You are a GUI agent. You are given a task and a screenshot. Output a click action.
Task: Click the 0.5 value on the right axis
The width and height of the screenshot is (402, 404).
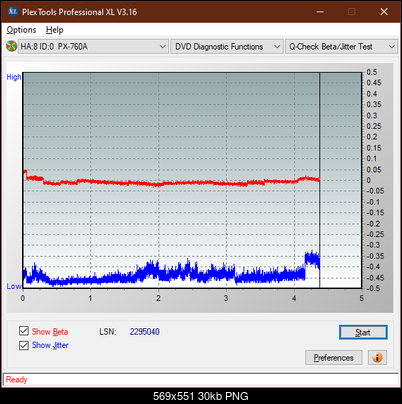(x=372, y=72)
